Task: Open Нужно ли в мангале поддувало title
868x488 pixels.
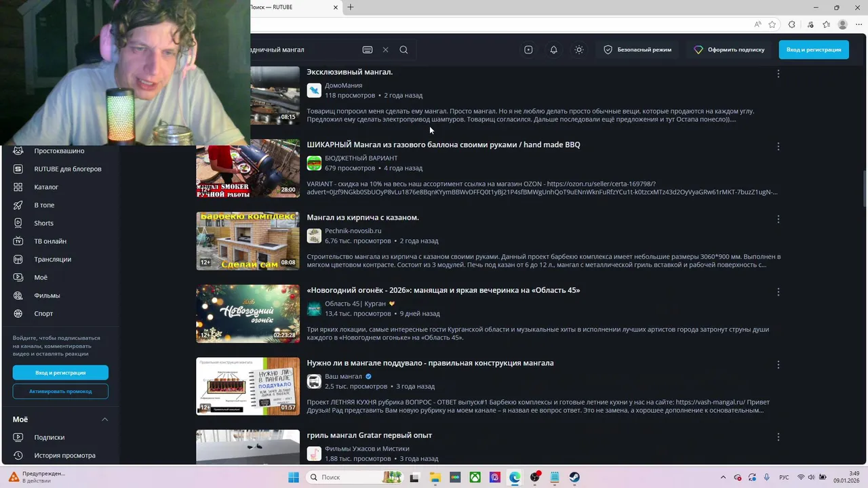Action: click(x=430, y=363)
